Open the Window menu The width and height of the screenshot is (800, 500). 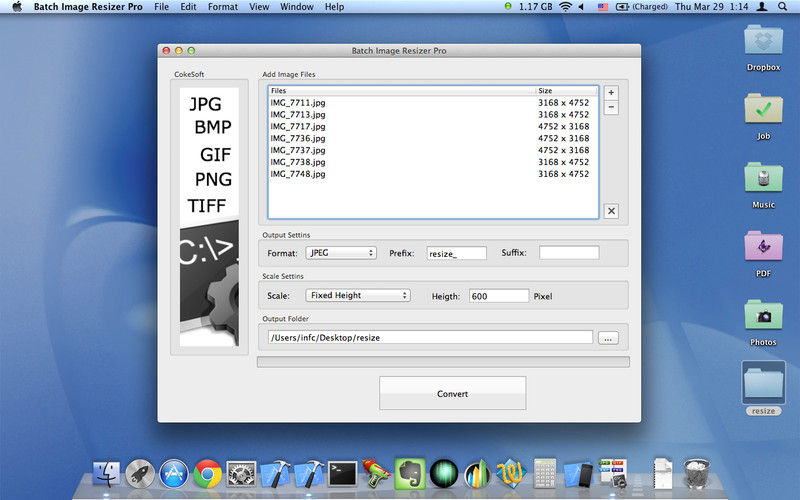pyautogui.click(x=296, y=7)
